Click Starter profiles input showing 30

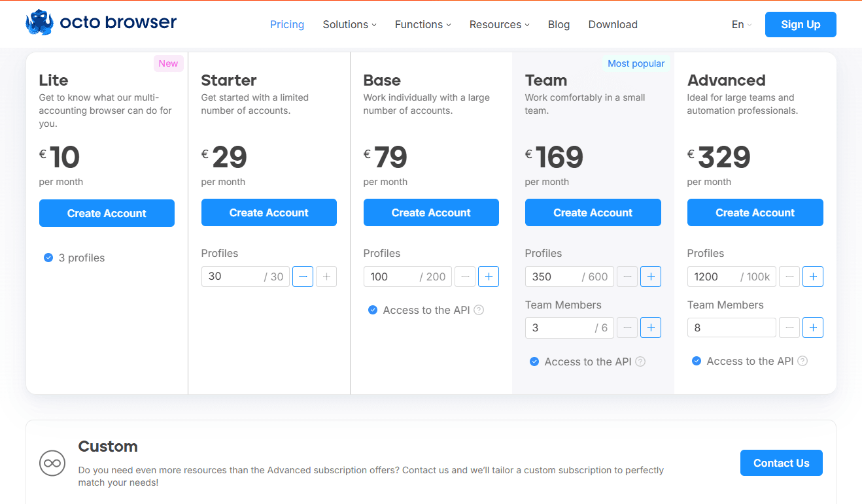245,277
